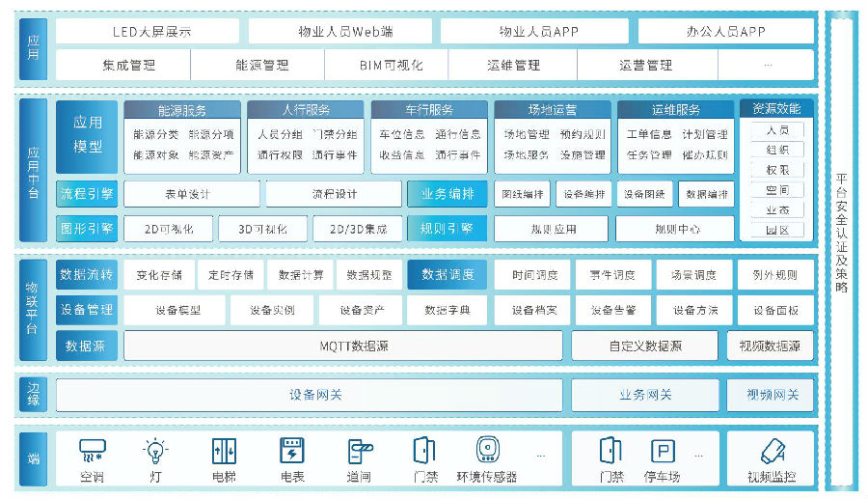The width and height of the screenshot is (868, 499).
Task: Select the BIM可视化 tab
Action: coord(387,66)
